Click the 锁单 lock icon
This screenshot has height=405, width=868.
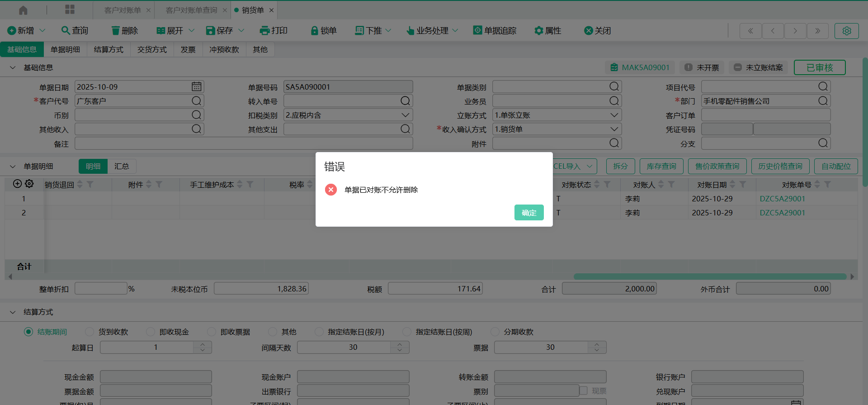[x=315, y=31]
